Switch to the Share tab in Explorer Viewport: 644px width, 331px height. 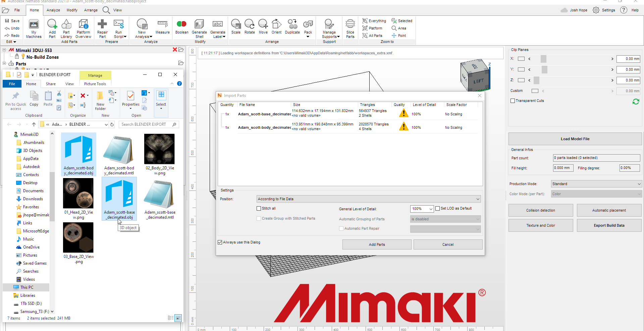point(51,84)
